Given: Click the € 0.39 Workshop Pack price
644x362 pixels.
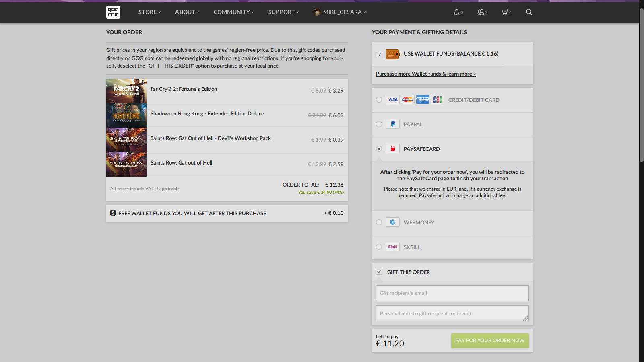Looking at the screenshot, I should pyautogui.click(x=336, y=140).
